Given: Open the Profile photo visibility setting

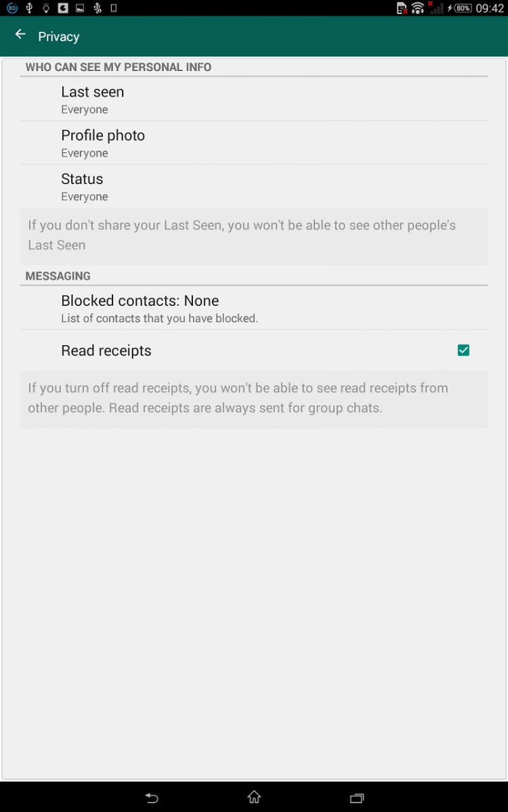Looking at the screenshot, I should [x=103, y=143].
